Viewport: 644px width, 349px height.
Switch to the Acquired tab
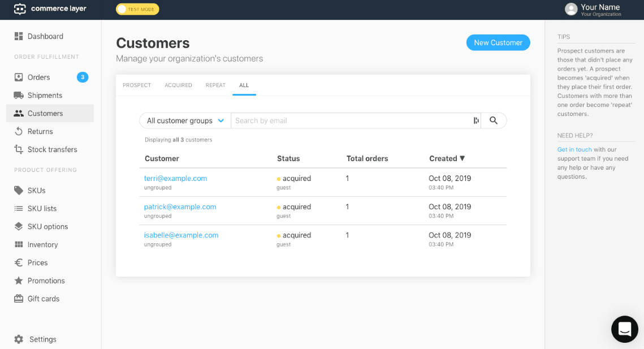(178, 85)
